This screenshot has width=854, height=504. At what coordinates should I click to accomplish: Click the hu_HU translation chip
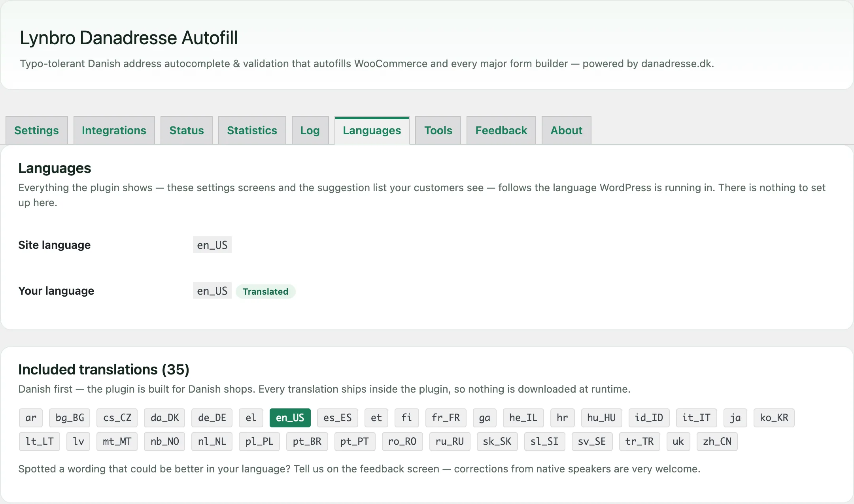(602, 418)
